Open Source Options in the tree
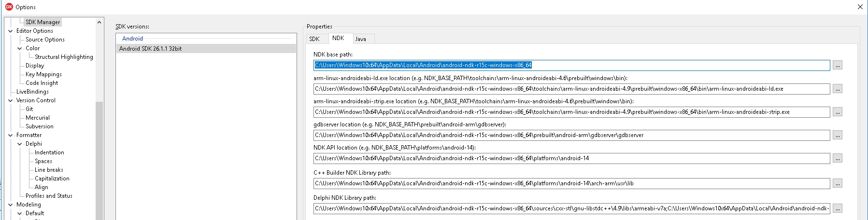Screen dimensions: 868x220 pyautogui.click(x=45, y=40)
